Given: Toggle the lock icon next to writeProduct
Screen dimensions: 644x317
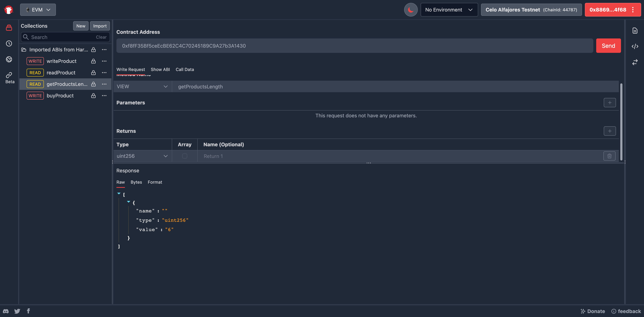Looking at the screenshot, I should 93,61.
